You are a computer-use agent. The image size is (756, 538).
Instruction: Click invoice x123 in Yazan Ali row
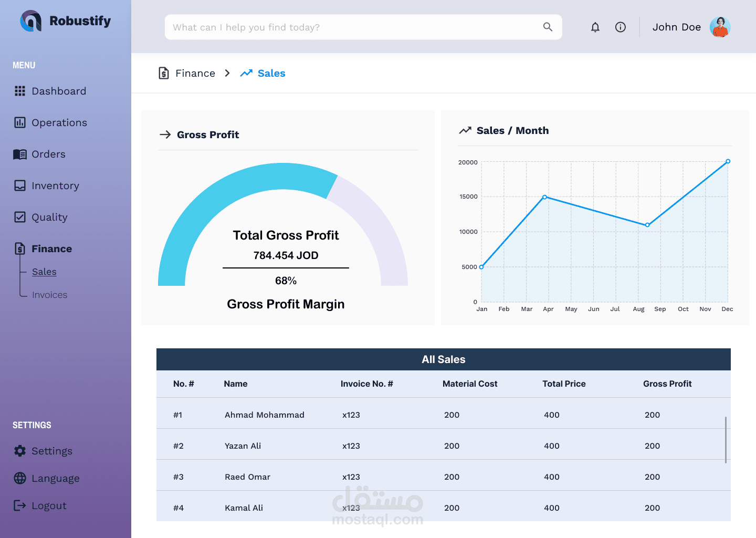point(351,446)
